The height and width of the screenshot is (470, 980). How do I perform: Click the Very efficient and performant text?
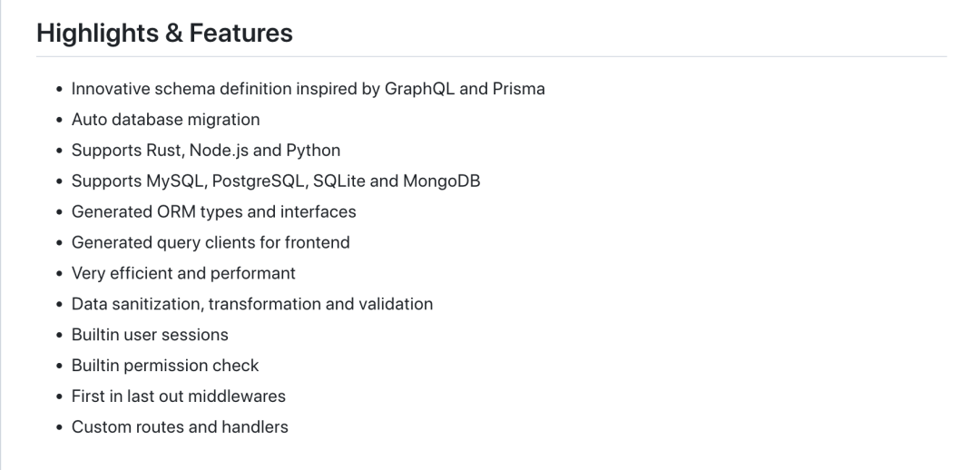[183, 273]
